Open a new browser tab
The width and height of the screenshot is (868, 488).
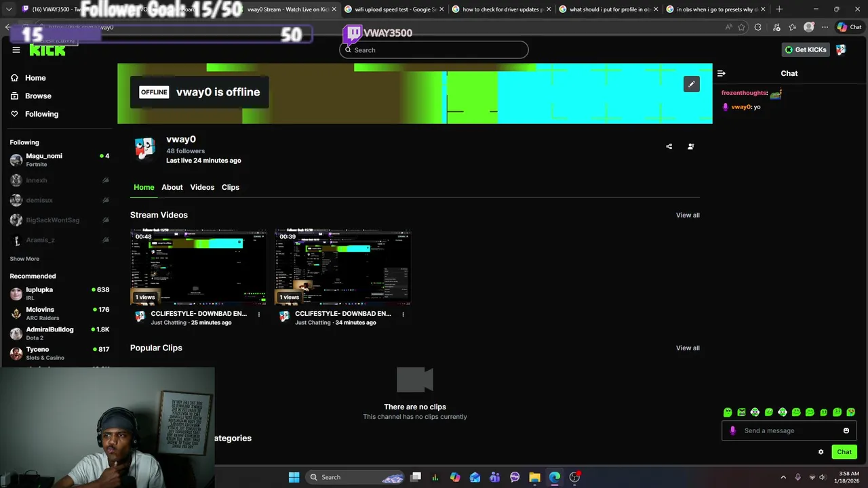point(779,9)
